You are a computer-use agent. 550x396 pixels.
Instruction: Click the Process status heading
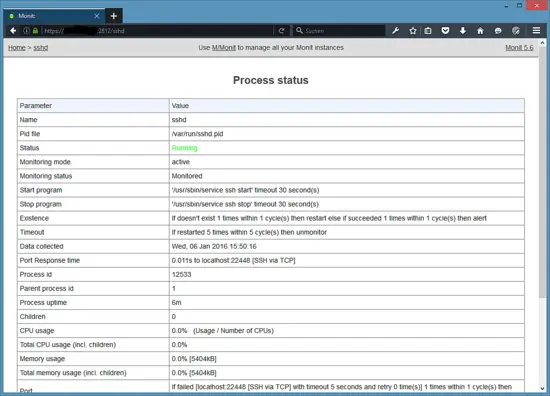(271, 80)
